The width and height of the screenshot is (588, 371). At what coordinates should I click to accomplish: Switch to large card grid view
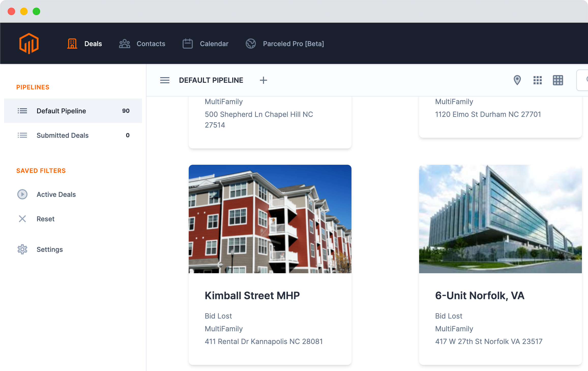(x=558, y=80)
